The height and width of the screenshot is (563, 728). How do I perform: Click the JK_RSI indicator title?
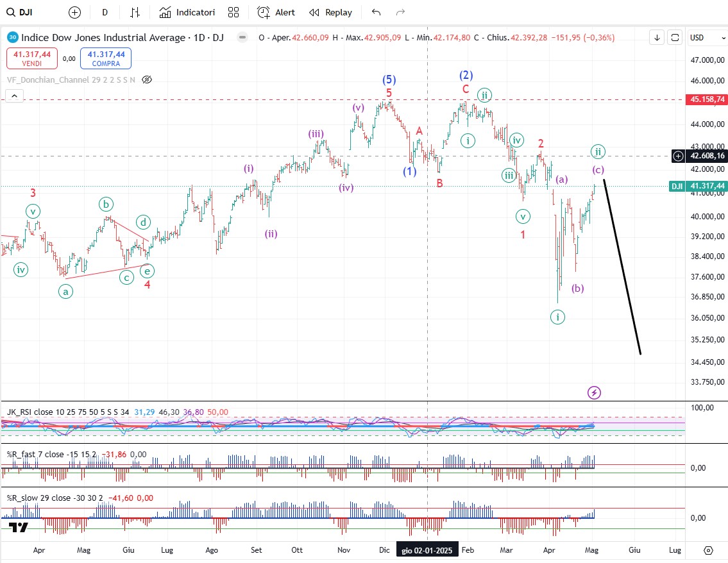[x=68, y=412]
